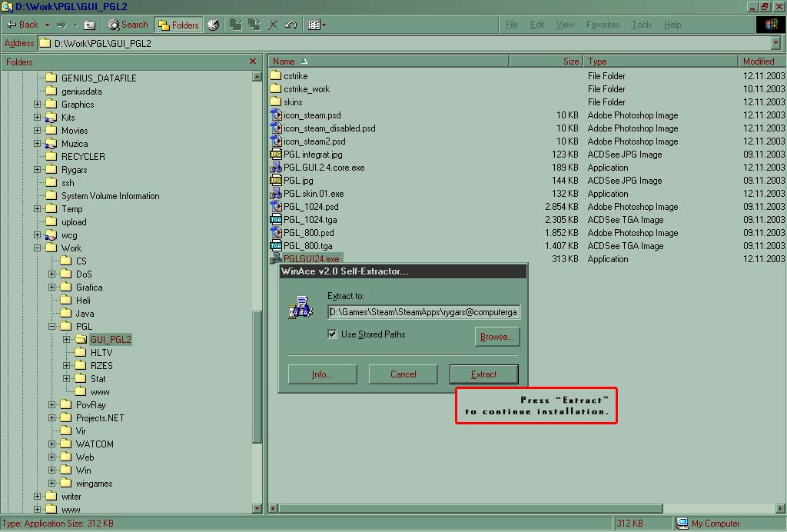The width and height of the screenshot is (787, 532).
Task: Click the Info button in WinAce dialog
Action: click(322, 374)
